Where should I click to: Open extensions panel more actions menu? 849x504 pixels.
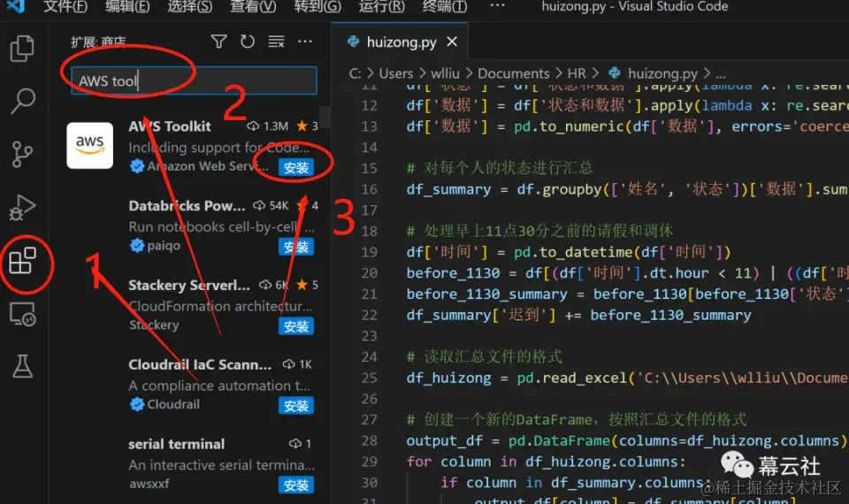[x=305, y=42]
